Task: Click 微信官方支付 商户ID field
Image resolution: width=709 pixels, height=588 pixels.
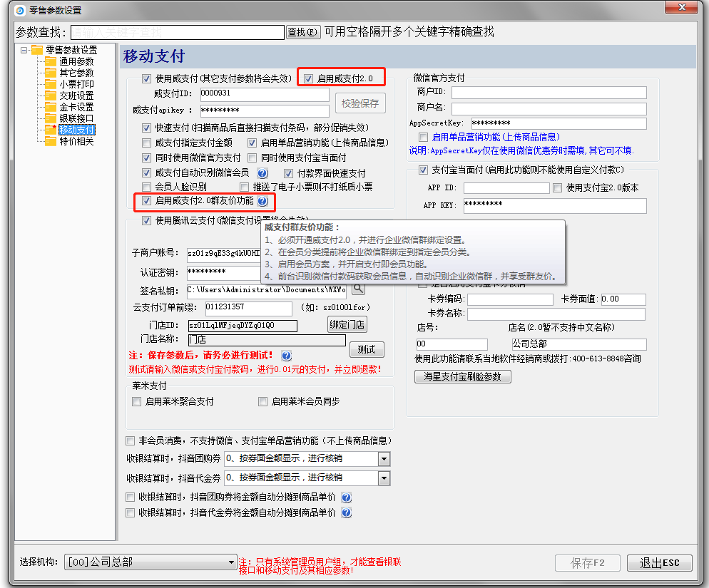Action: point(549,93)
